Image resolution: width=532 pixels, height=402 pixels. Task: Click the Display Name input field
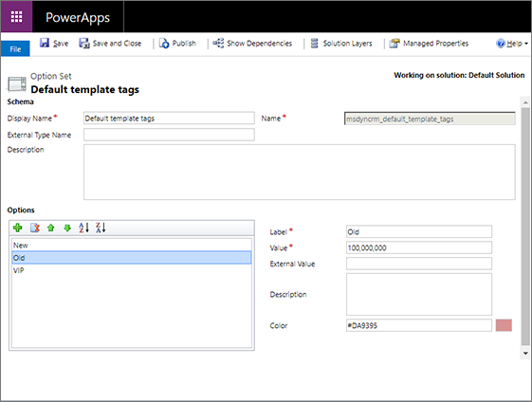[x=169, y=119]
